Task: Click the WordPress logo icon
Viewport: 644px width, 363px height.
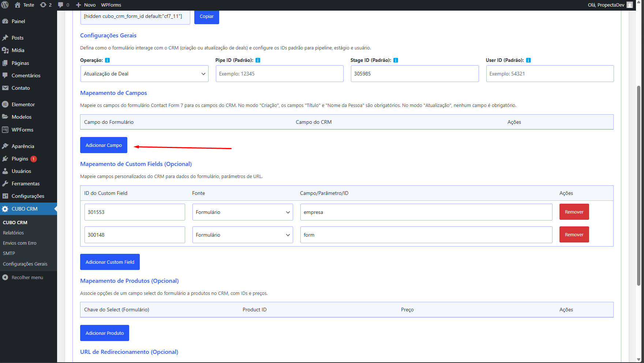Action: click(x=5, y=5)
